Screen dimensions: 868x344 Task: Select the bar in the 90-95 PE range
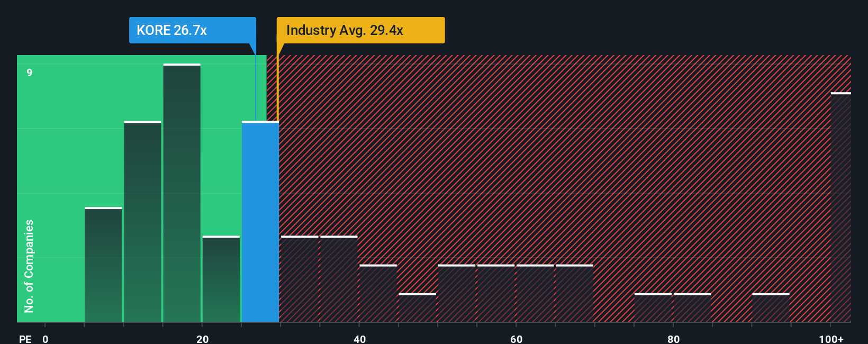771,307
